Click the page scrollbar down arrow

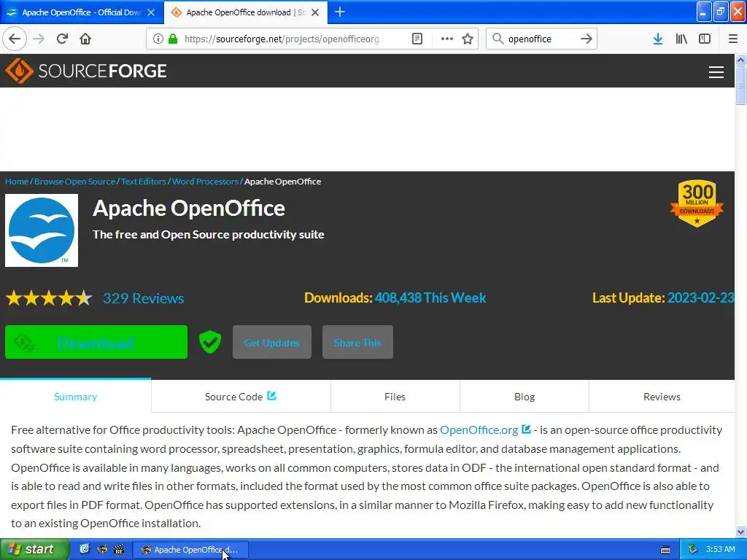point(741,532)
